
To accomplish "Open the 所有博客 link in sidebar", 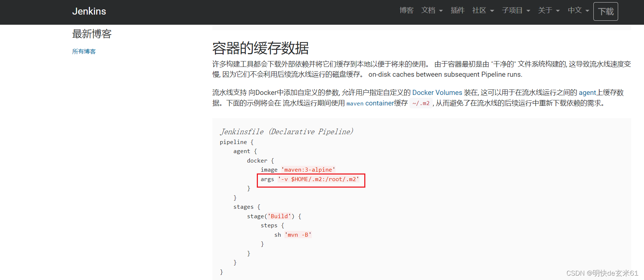I will click(84, 52).
